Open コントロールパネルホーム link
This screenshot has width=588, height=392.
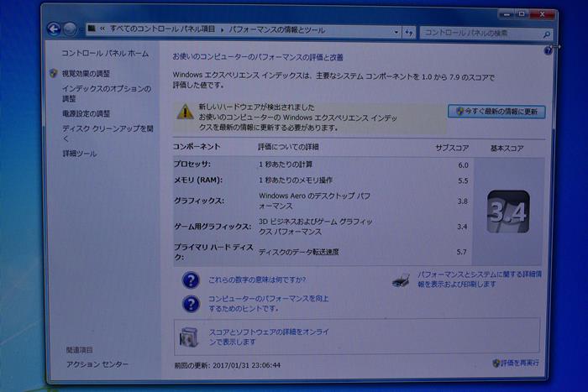pyautogui.click(x=105, y=53)
